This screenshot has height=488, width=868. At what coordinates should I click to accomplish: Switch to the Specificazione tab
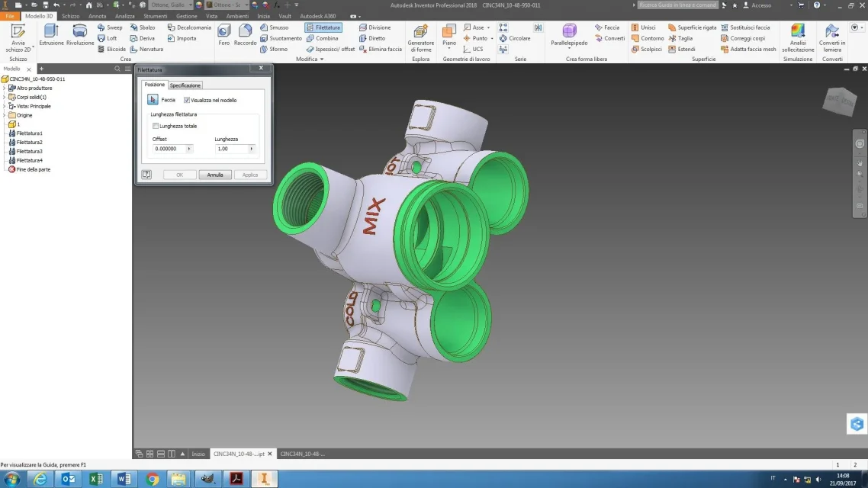click(x=185, y=85)
